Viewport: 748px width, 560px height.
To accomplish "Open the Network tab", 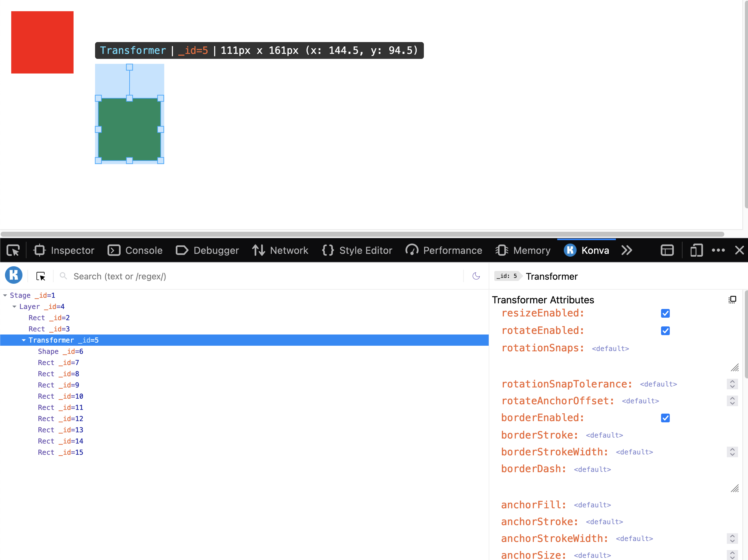I will tap(280, 250).
